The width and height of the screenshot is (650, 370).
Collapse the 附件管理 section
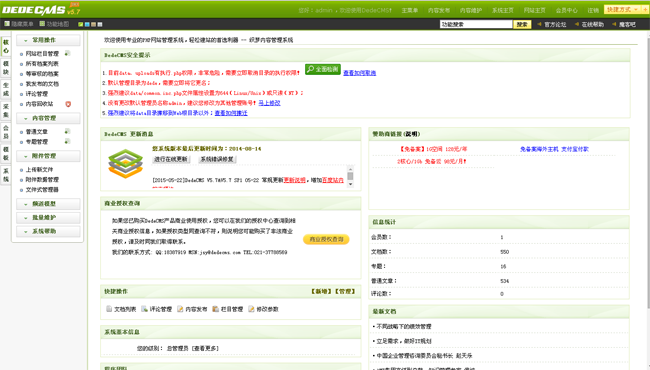pos(48,156)
